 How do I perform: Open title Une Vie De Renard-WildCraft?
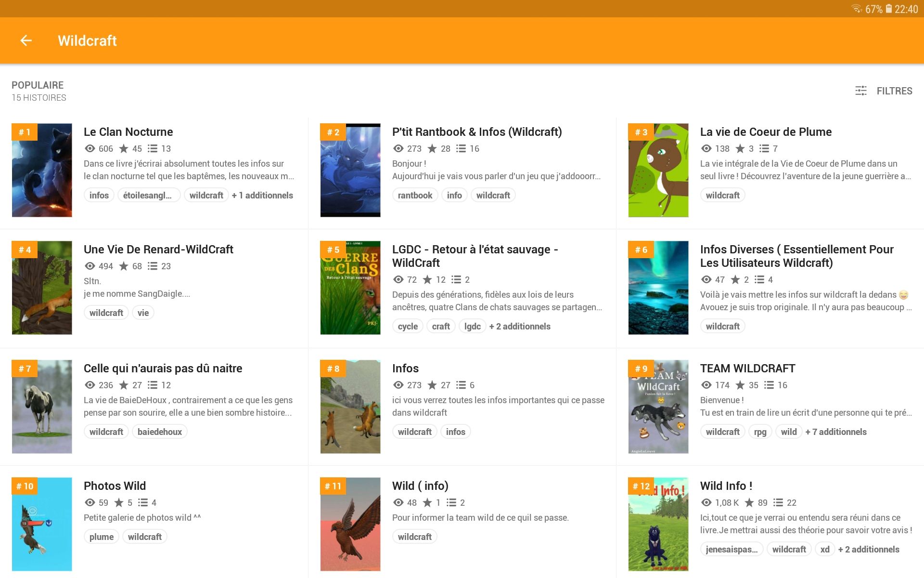click(x=158, y=249)
